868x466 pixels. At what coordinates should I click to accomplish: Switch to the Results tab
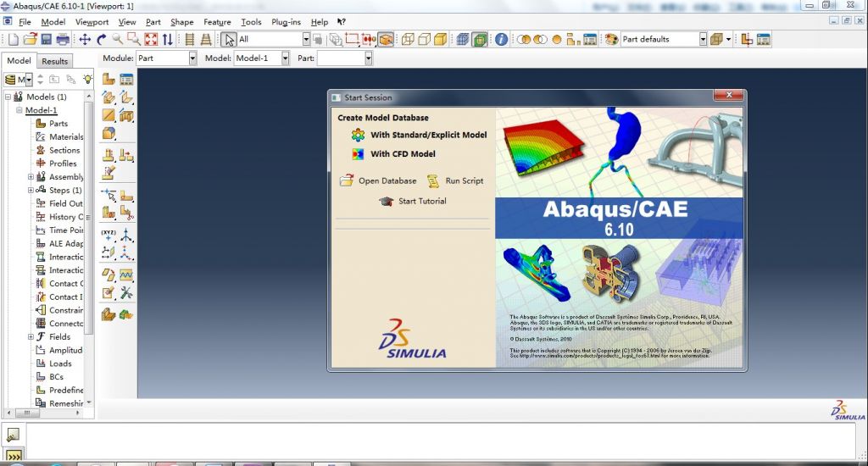pos(55,61)
